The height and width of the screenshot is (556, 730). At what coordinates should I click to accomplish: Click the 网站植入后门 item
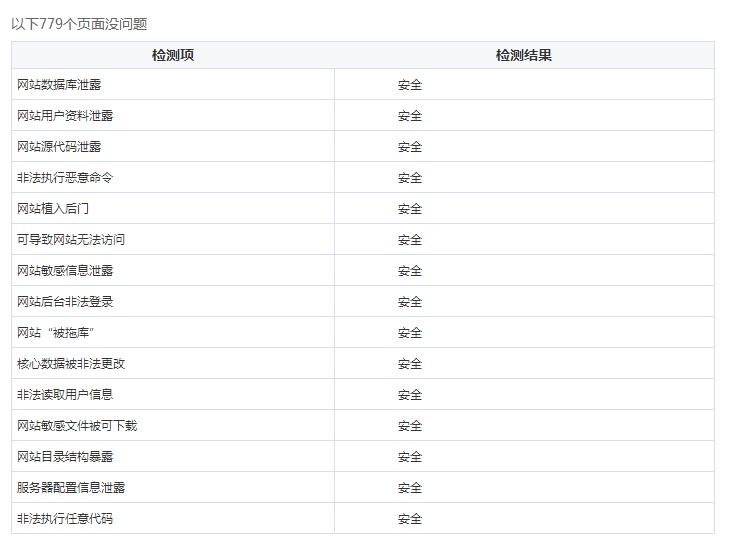click(53, 209)
